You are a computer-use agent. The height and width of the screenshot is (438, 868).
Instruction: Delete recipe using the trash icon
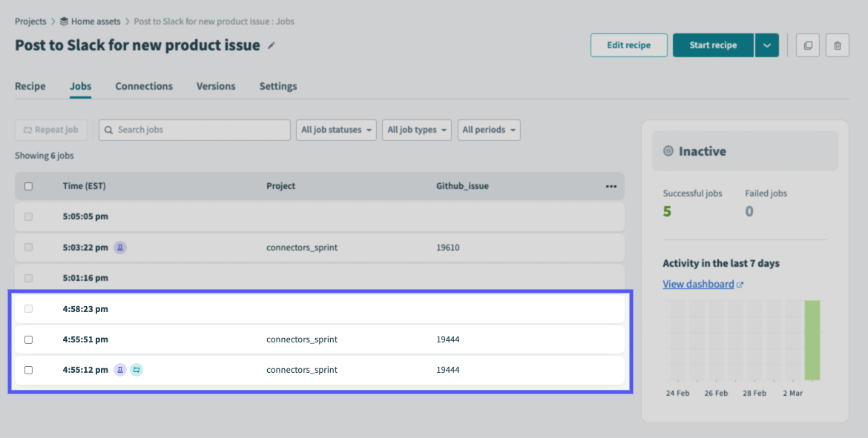point(838,45)
